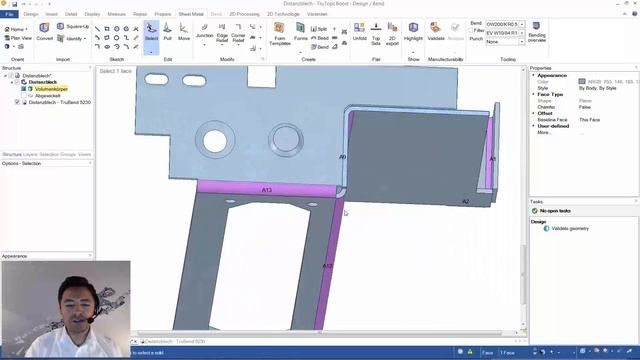Toggle checkbox of bold Distanzblech node
The width and height of the screenshot is (640, 360).
[17, 82]
